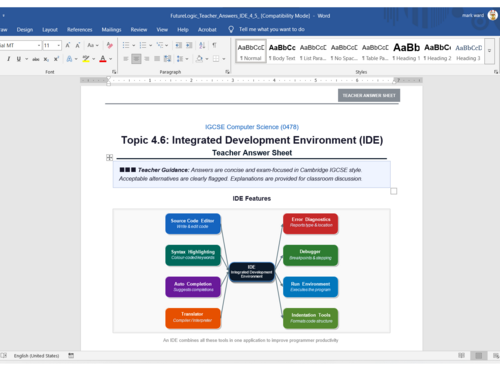The width and height of the screenshot is (500, 375).
Task: Click the table move handle
Action: [x=109, y=157]
